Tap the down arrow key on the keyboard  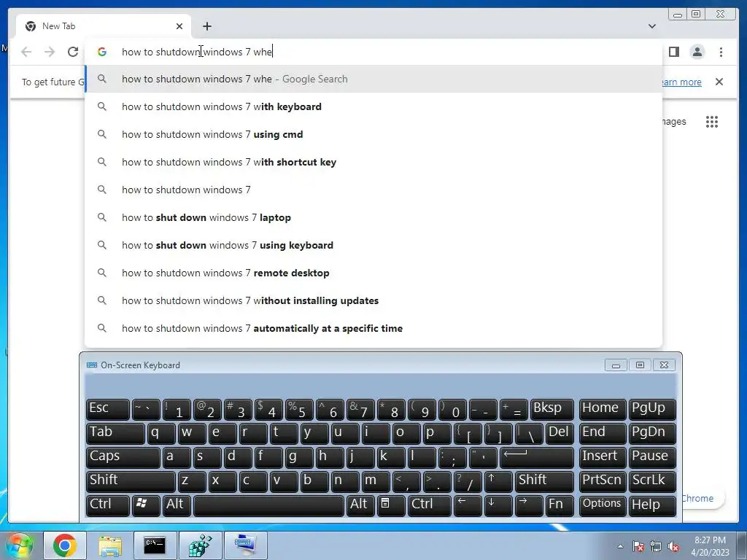coord(498,505)
